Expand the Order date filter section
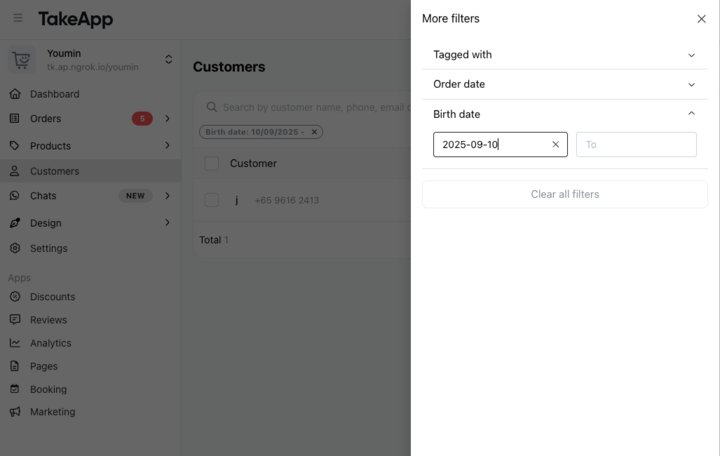The height and width of the screenshot is (456, 720). [x=565, y=84]
